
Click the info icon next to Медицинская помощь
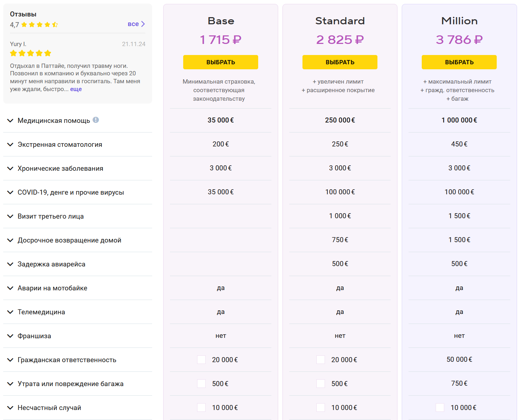(96, 120)
